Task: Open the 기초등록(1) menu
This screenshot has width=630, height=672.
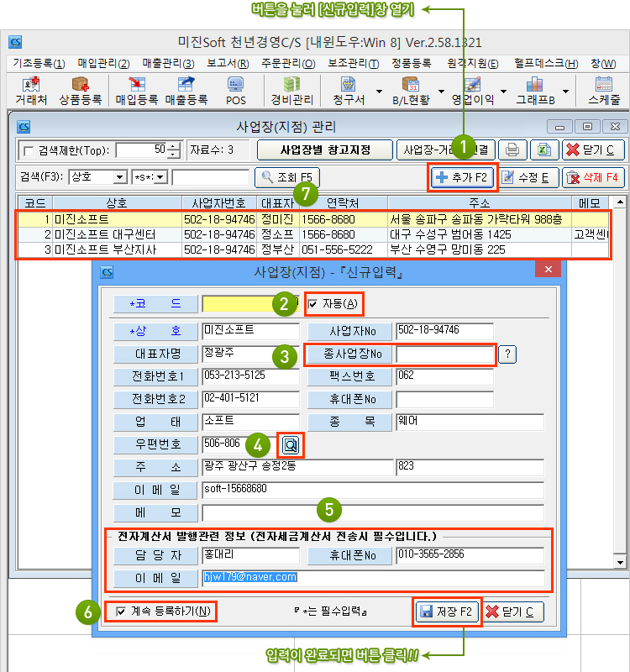Action: [39, 64]
